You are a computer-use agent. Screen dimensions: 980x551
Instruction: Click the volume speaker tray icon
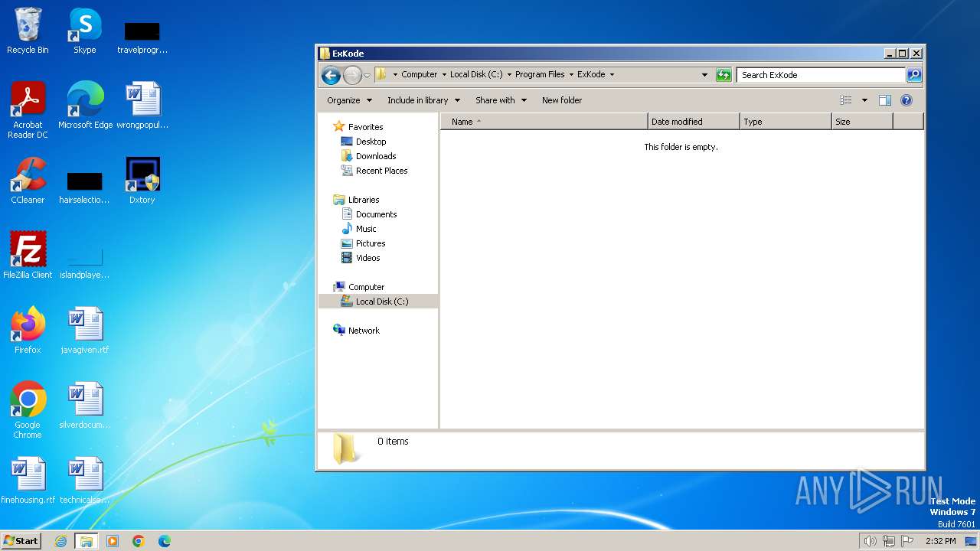click(870, 541)
